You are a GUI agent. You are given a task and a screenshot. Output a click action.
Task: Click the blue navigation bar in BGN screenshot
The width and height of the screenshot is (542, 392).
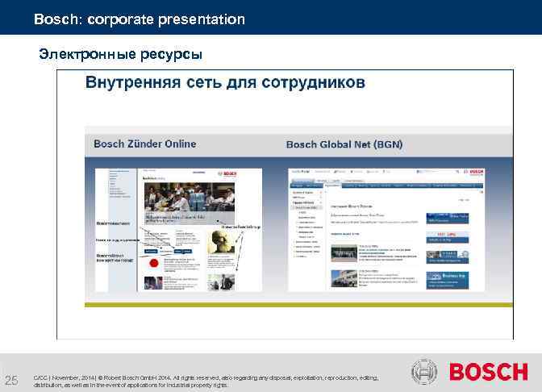[386, 186]
